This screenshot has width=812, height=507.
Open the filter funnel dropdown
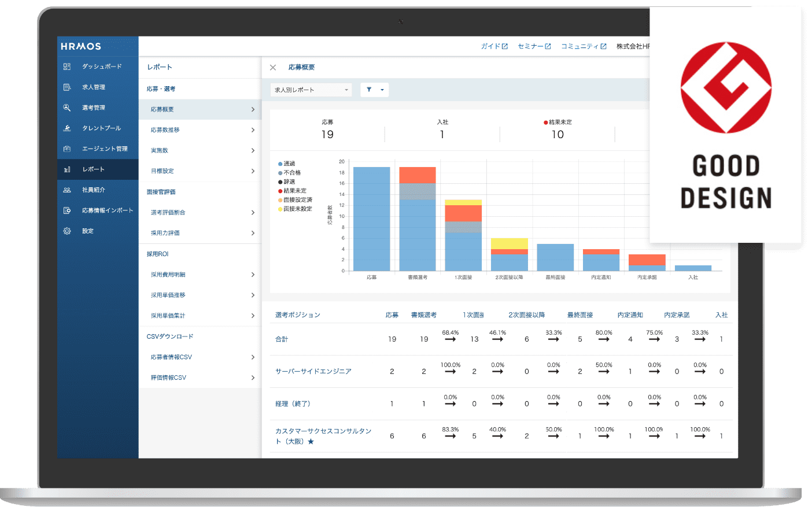click(374, 90)
